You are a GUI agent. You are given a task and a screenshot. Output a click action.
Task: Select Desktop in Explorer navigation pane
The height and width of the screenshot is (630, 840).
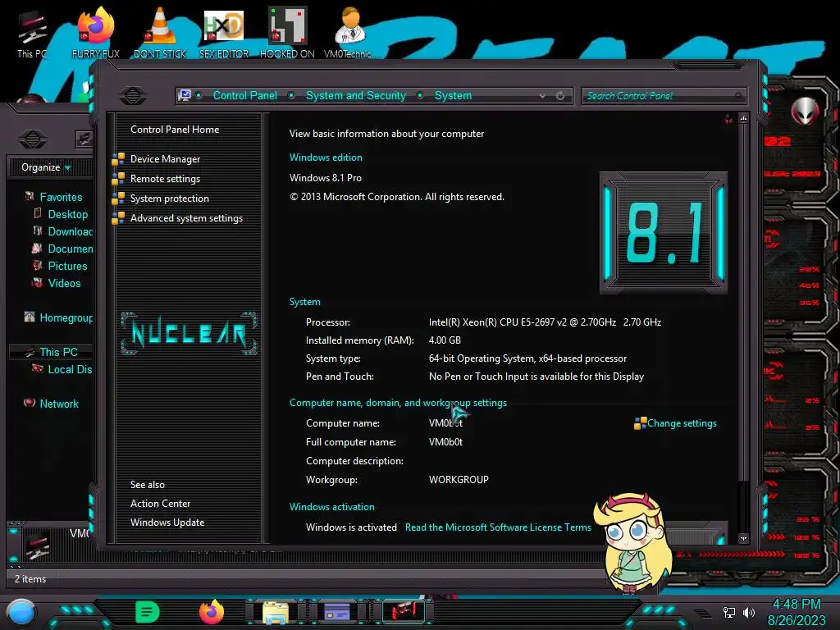coord(67,214)
